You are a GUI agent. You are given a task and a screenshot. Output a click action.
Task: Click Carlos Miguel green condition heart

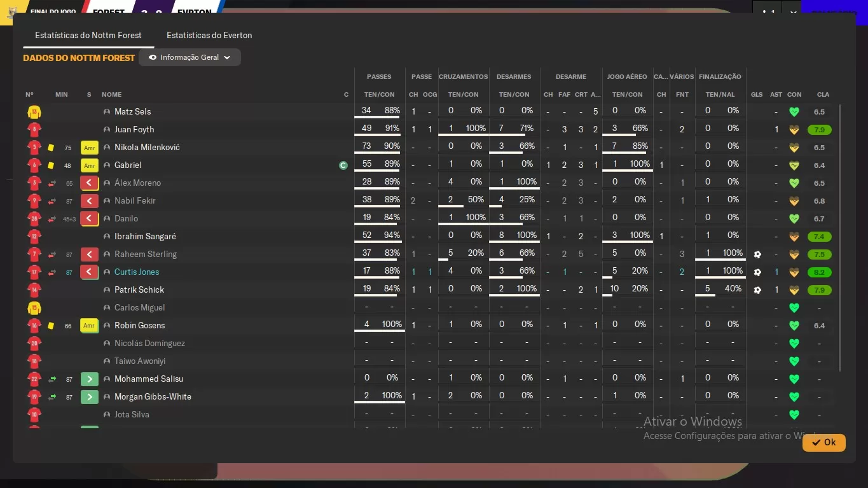(x=794, y=308)
